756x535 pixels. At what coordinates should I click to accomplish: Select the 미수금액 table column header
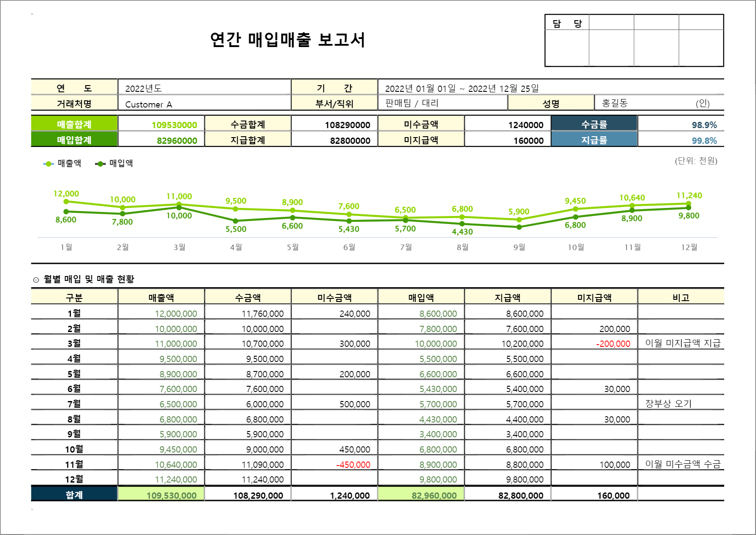click(334, 297)
